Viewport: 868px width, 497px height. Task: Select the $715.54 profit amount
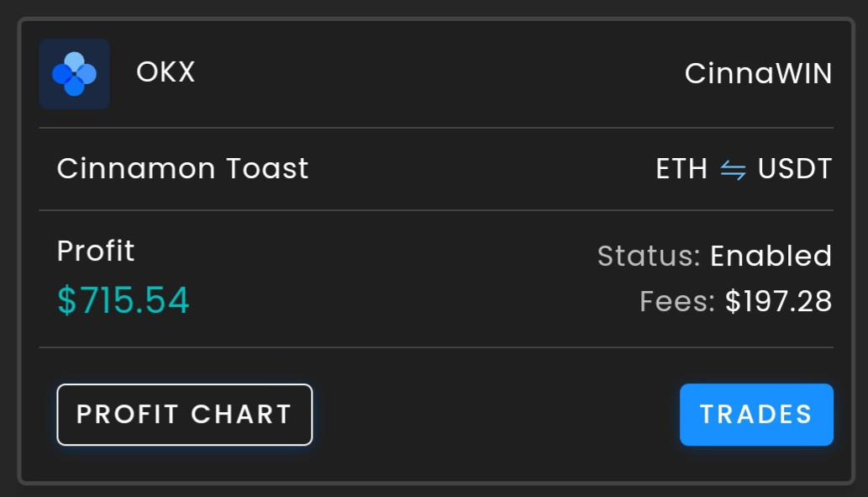point(124,300)
